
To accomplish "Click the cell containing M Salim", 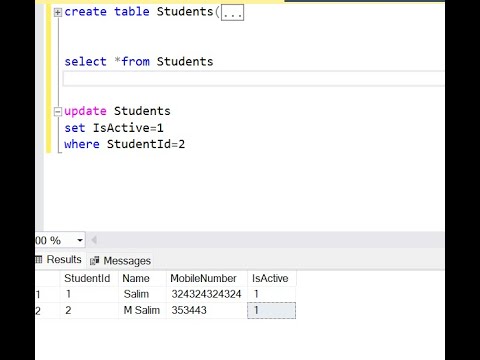I will (142, 310).
